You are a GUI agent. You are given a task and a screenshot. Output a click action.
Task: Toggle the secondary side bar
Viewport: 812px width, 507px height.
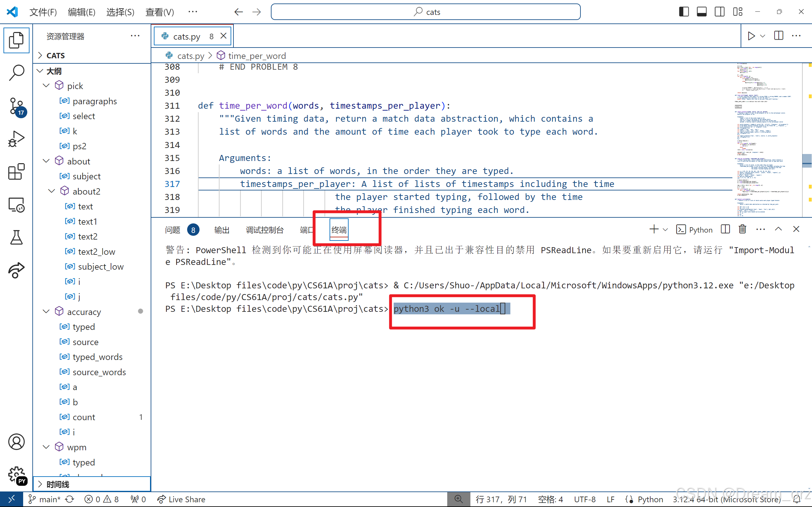coord(719,11)
